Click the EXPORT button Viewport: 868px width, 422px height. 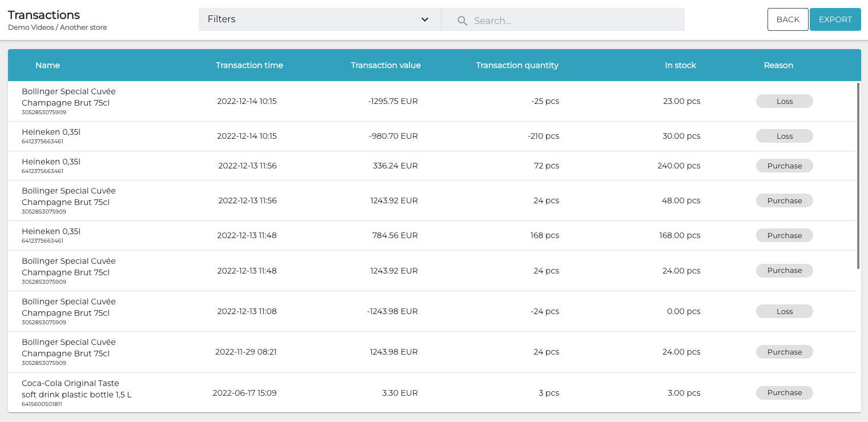[835, 19]
